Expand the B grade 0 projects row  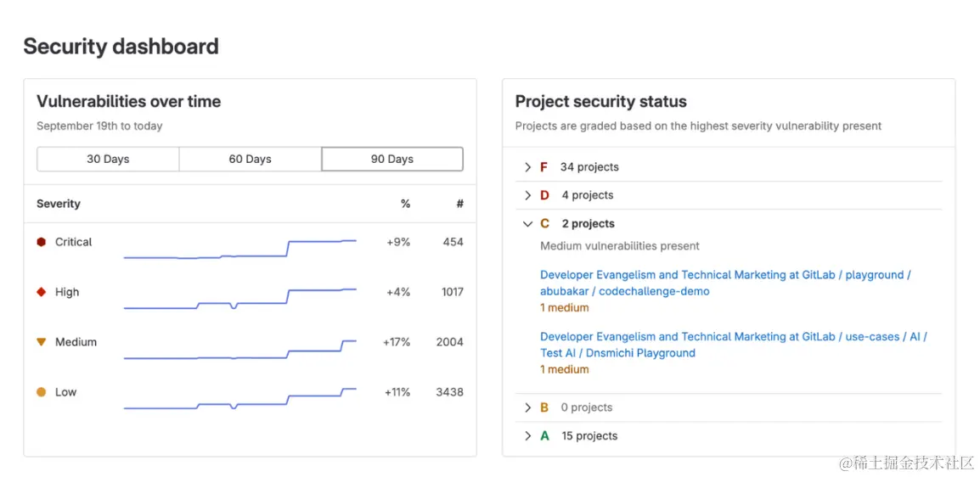point(528,407)
